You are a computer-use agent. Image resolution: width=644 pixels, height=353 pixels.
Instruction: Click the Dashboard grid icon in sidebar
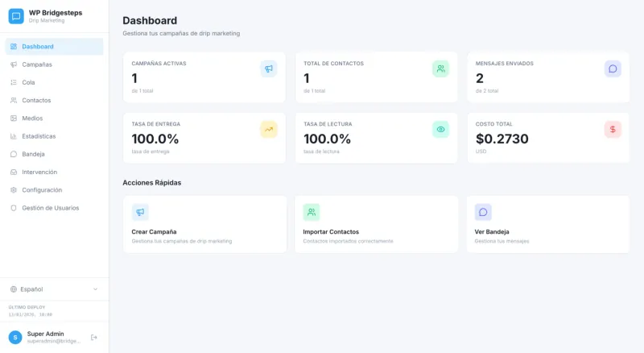pyautogui.click(x=14, y=47)
